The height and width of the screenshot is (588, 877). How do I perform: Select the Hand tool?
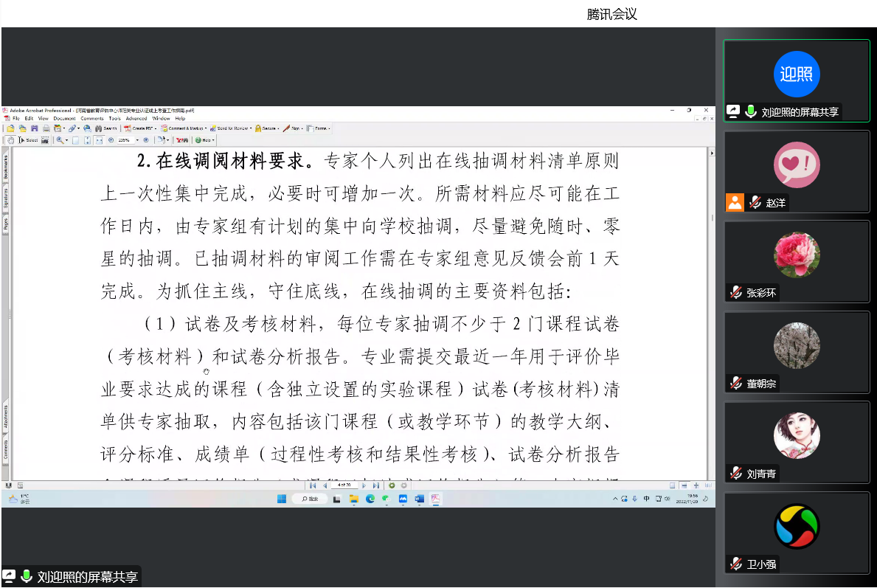(10, 139)
